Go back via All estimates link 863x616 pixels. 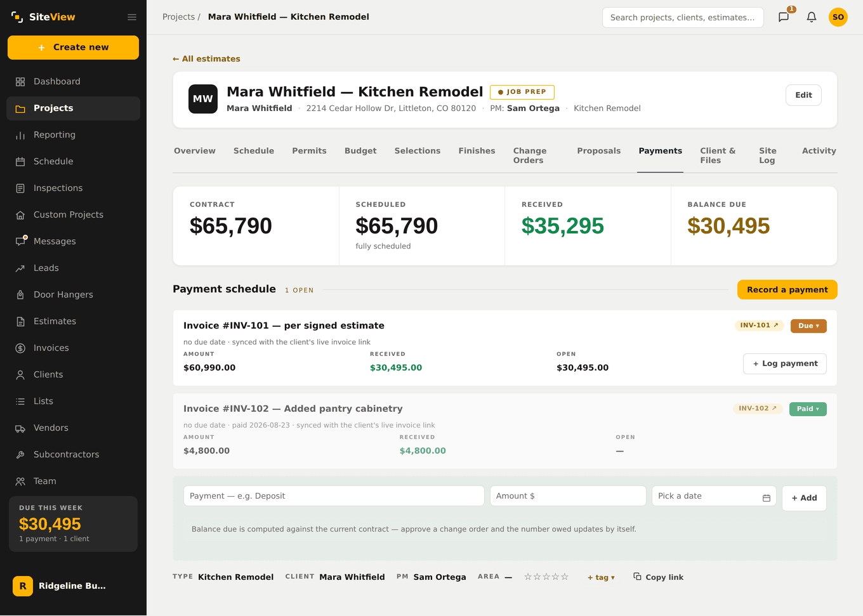pos(206,59)
